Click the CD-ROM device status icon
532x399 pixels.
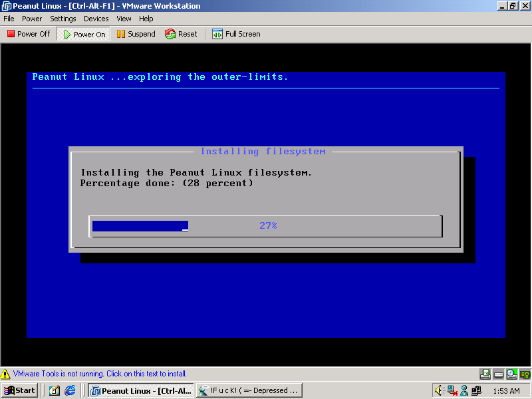click(511, 374)
